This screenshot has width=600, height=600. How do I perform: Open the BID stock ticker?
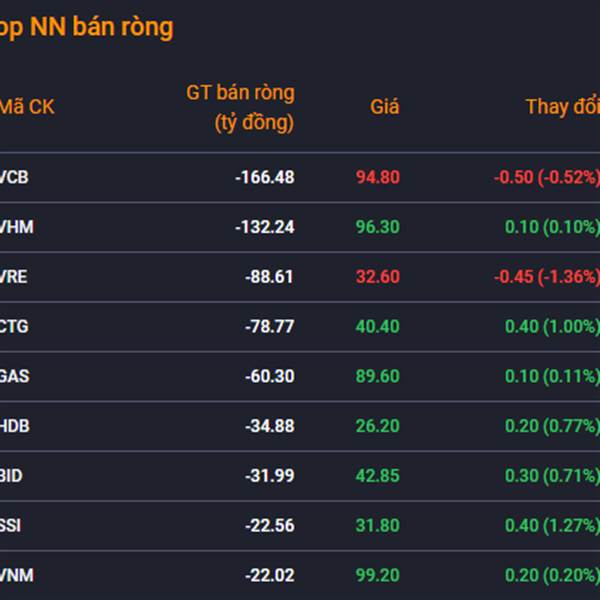point(11,476)
